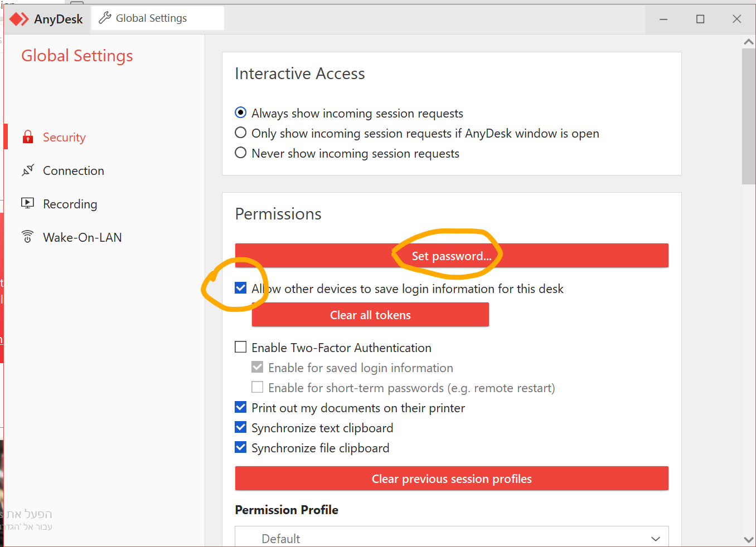This screenshot has height=547, width=756.
Task: Switch to the Global Settings tab
Action: (x=158, y=18)
